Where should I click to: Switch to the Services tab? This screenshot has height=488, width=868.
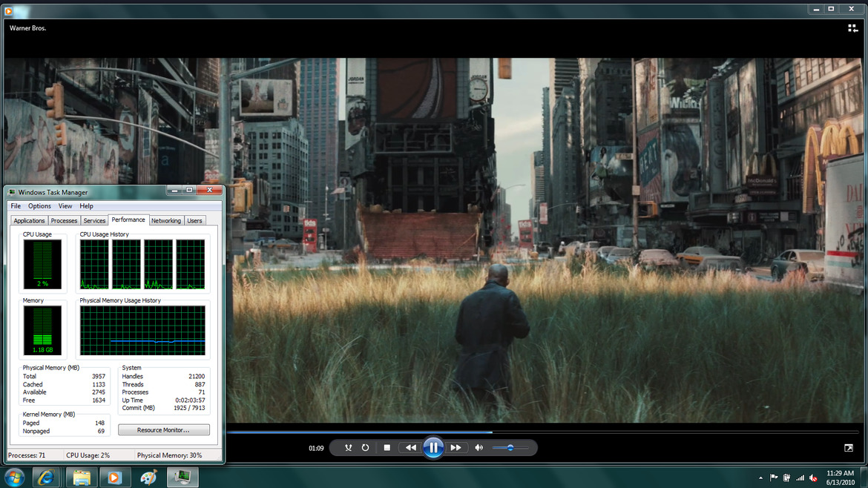tap(94, 220)
